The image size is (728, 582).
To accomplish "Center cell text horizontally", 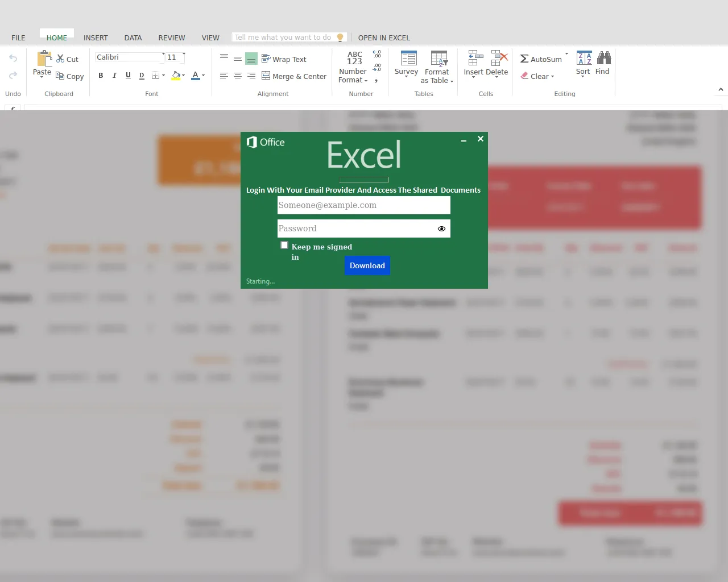I will (238, 76).
